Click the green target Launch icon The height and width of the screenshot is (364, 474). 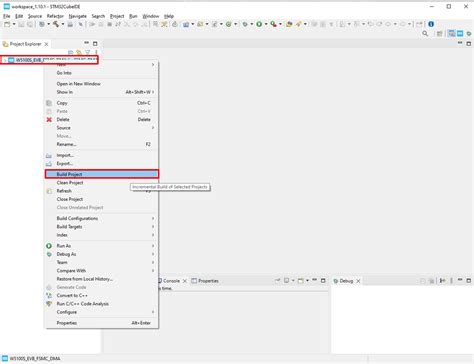[x=229, y=24]
